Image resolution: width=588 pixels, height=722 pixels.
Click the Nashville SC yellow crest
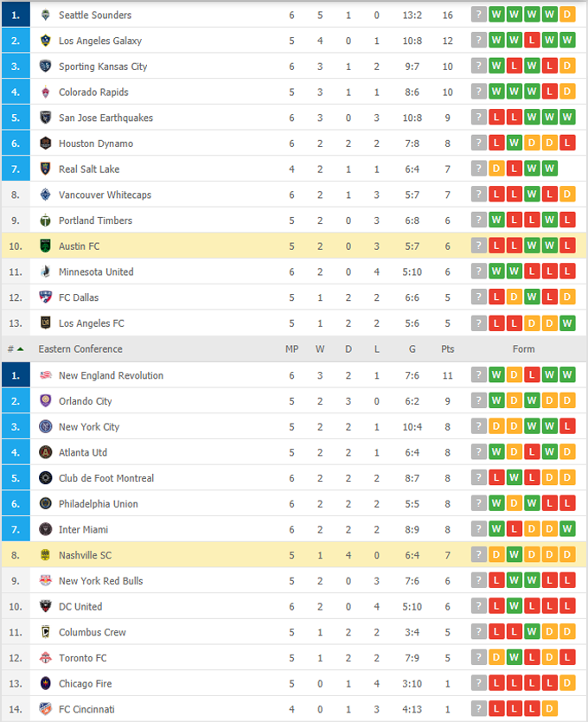click(x=46, y=555)
